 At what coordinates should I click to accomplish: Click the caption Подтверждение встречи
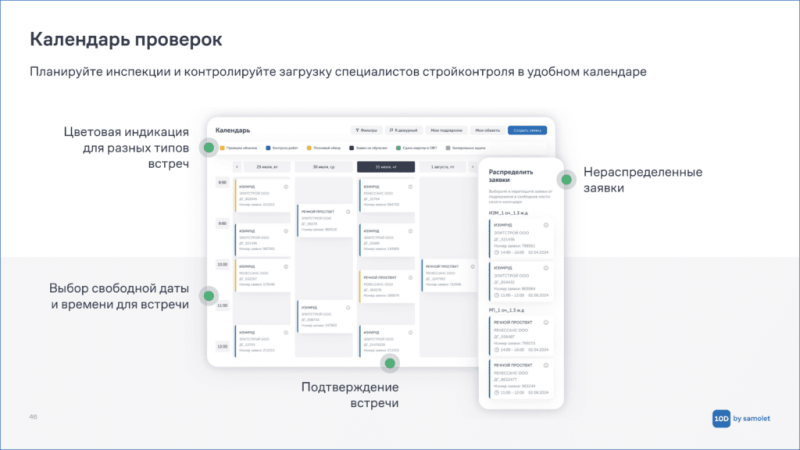pos(350,395)
